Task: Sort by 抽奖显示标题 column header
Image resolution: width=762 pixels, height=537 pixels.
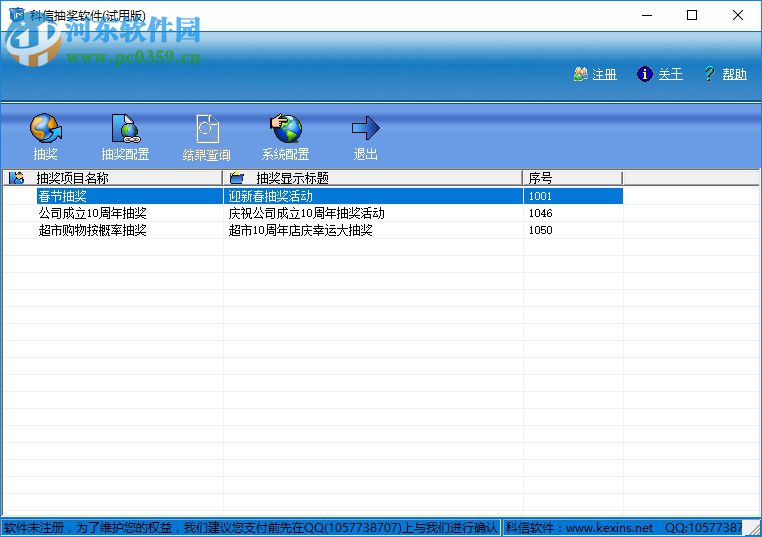Action: tap(372, 178)
